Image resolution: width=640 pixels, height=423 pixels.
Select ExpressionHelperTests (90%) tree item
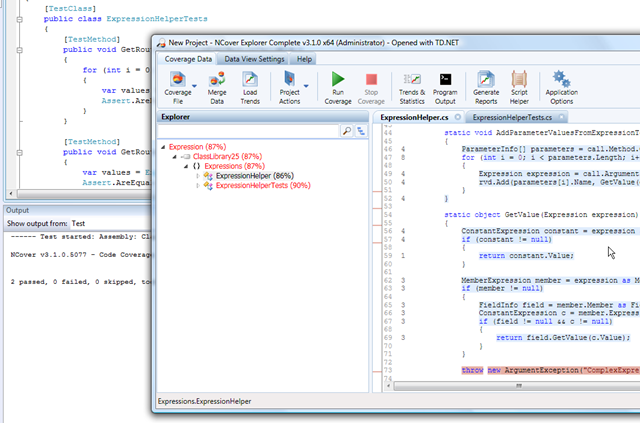263,186
